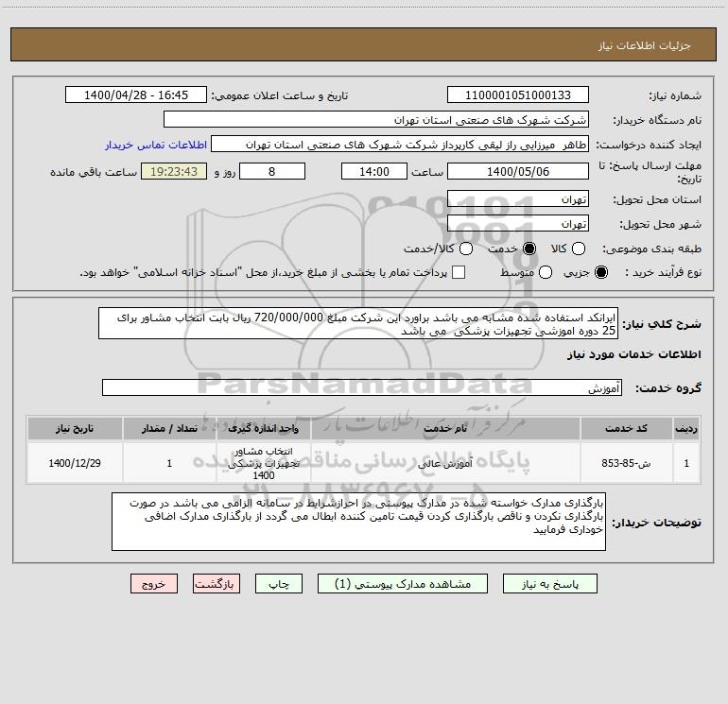Click the نام دستگاه خریدار label

(657, 120)
